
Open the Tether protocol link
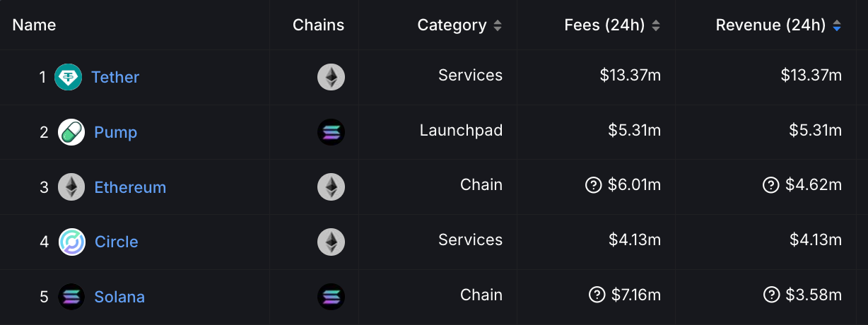(x=115, y=77)
